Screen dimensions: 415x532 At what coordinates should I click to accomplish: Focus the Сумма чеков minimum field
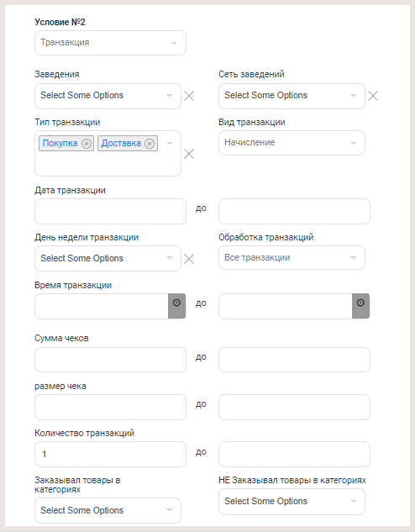click(110, 360)
